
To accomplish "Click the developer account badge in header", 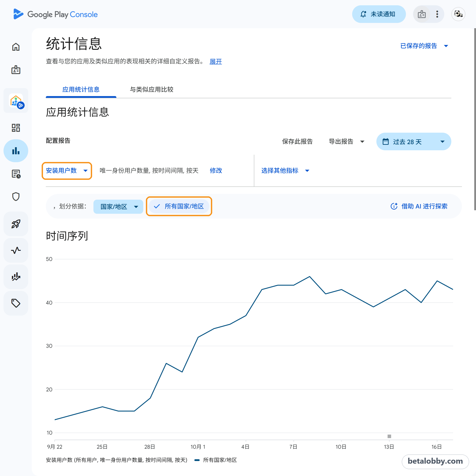I will tap(422, 14).
